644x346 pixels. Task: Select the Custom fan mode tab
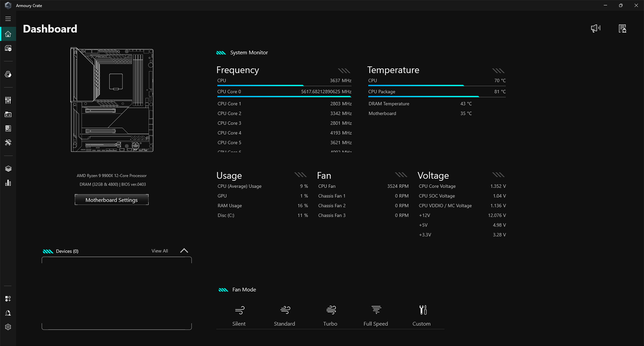pyautogui.click(x=421, y=315)
